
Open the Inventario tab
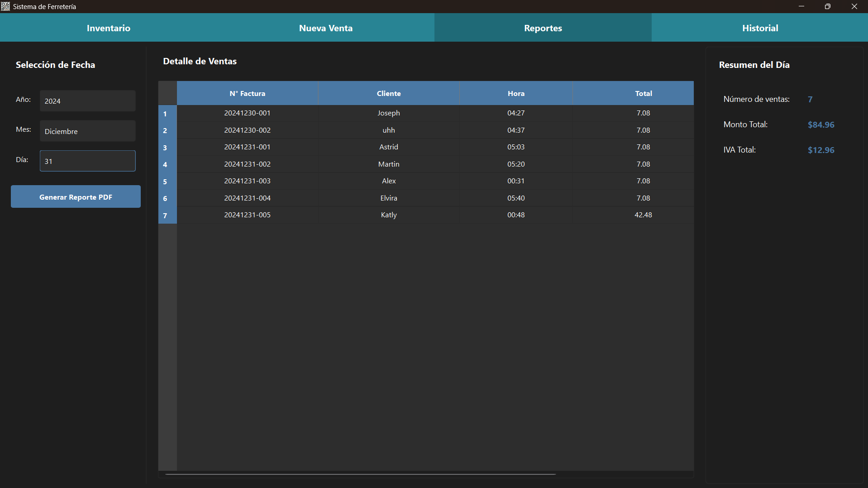tap(109, 28)
